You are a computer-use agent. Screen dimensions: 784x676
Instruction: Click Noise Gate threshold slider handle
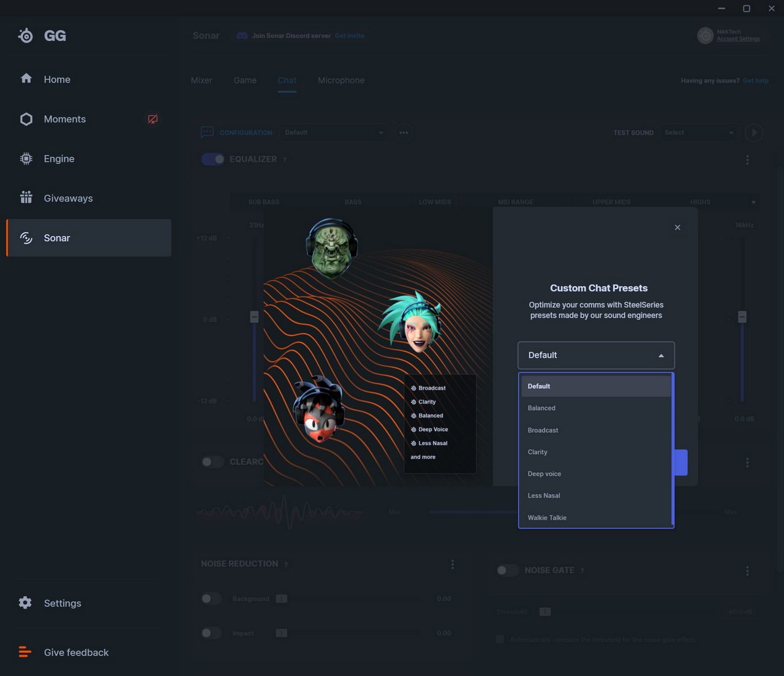[x=545, y=611]
